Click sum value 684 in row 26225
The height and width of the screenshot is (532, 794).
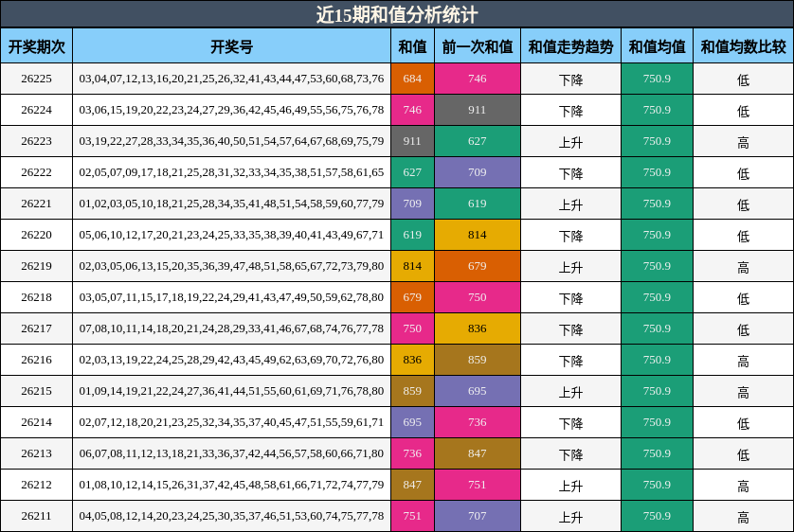pos(412,79)
